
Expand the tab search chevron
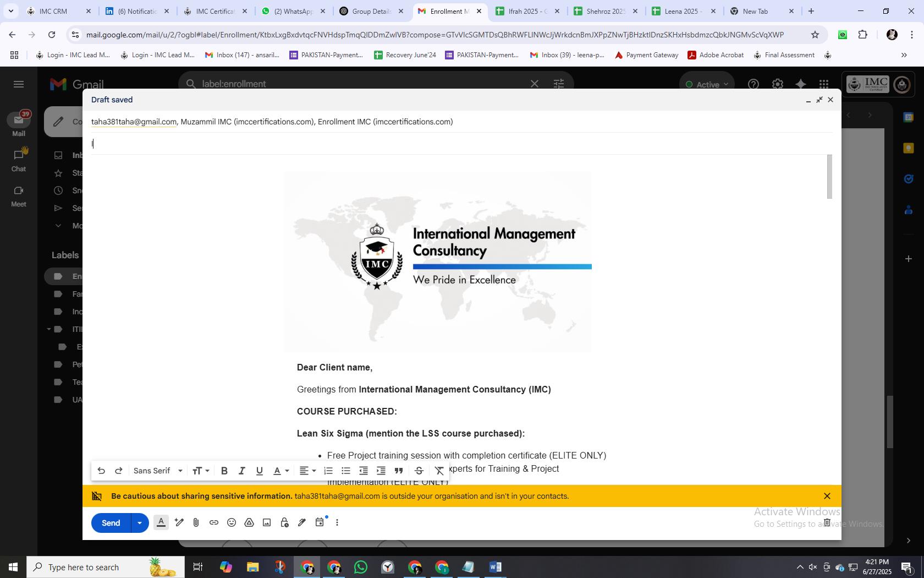click(10, 11)
